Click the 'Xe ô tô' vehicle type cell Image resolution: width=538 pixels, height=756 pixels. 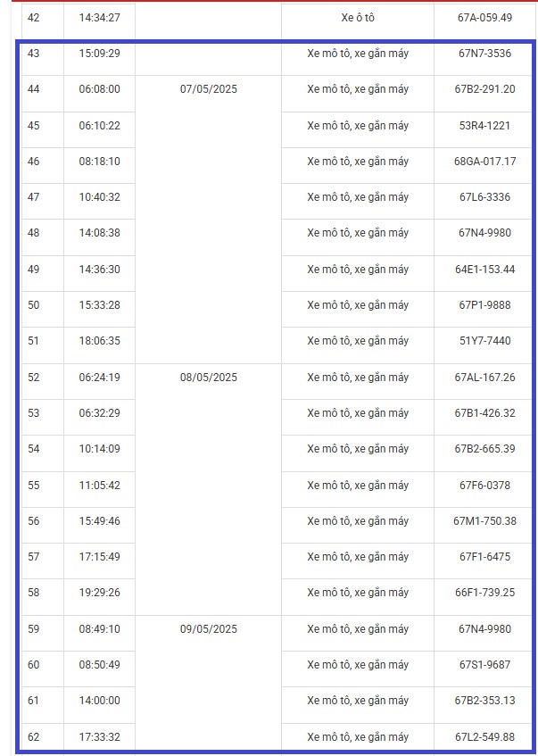[358, 18]
